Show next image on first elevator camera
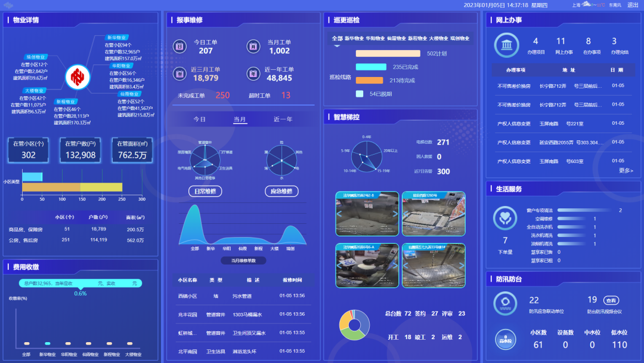This screenshot has width=644, height=363. point(395,214)
